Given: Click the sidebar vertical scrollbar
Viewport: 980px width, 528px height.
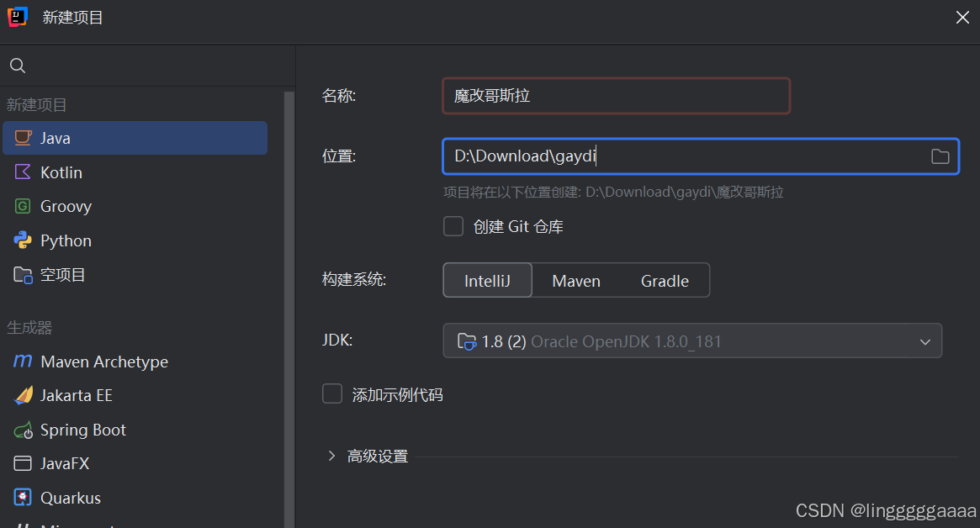Looking at the screenshot, I should pyautogui.click(x=289, y=309).
